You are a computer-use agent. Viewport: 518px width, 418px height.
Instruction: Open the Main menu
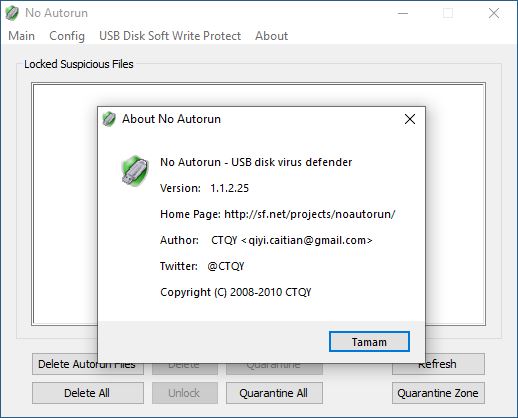click(21, 36)
